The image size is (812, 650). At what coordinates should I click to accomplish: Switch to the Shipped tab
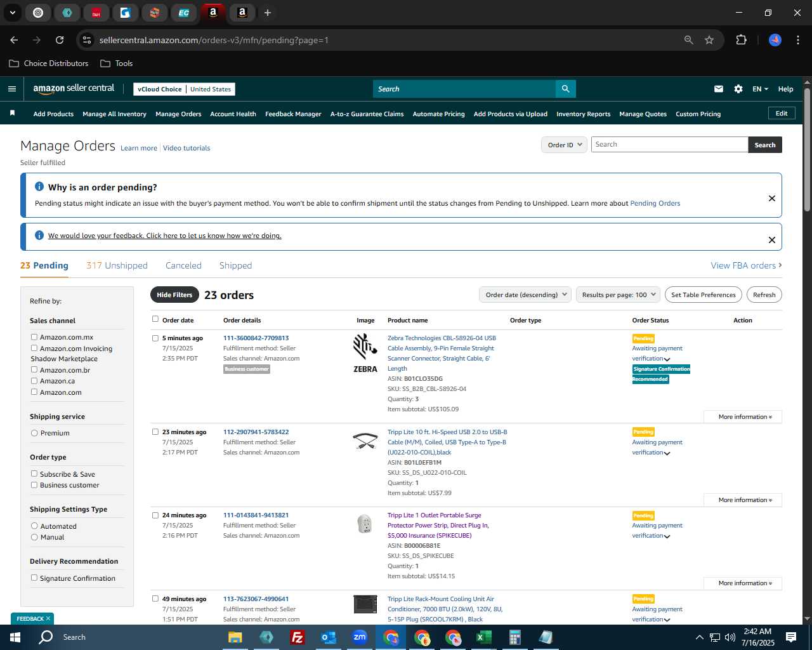click(235, 265)
